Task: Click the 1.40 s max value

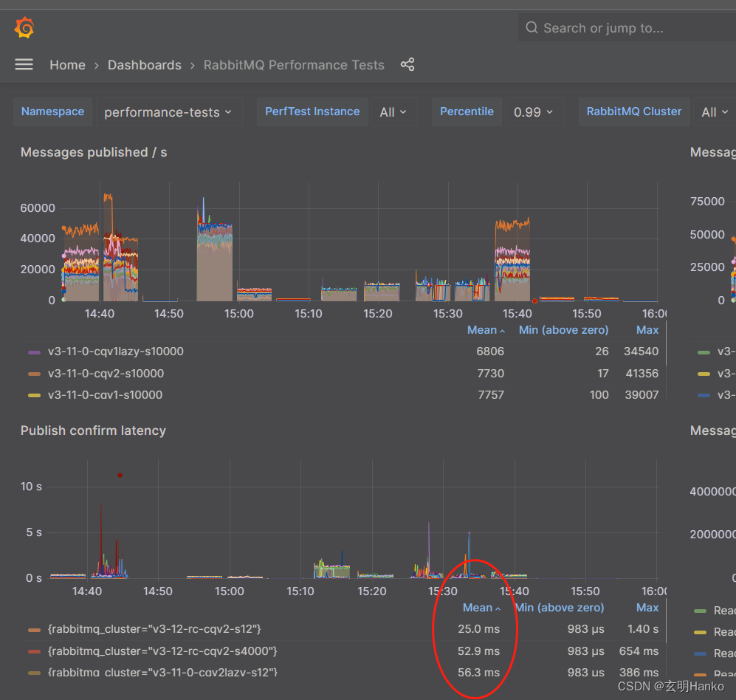Action: 643,629
